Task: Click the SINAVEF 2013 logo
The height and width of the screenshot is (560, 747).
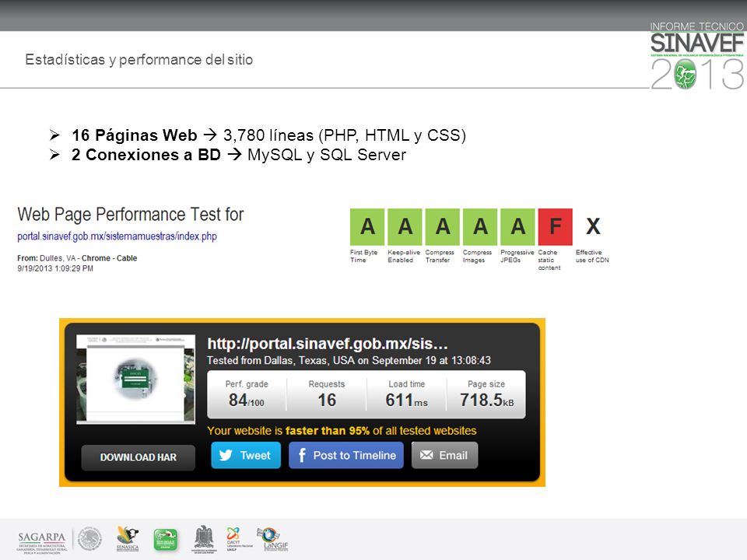Action: tap(697, 56)
